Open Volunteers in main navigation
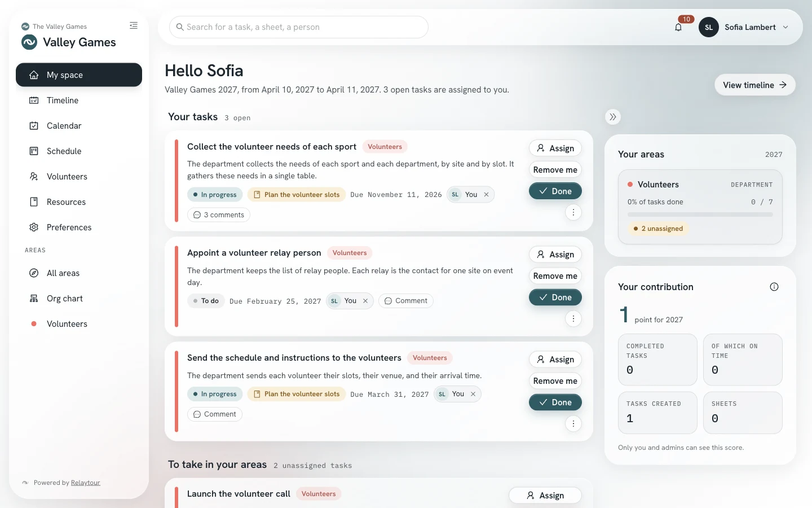This screenshot has width=812, height=508. [x=79, y=177]
